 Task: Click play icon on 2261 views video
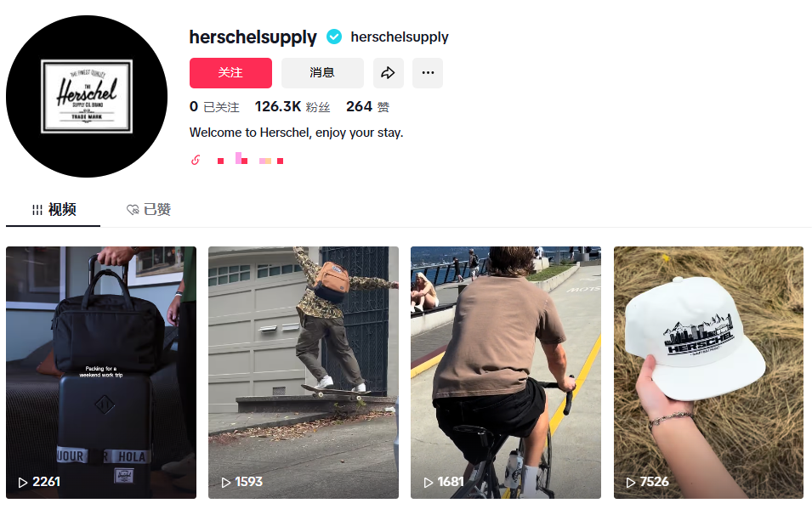[x=23, y=483]
